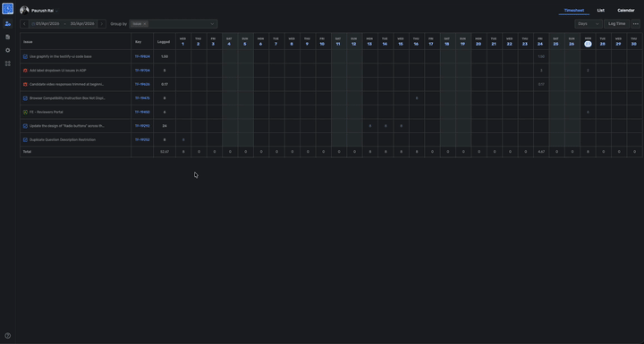Open the reports document sidebar icon
644x344 pixels.
(8, 37)
